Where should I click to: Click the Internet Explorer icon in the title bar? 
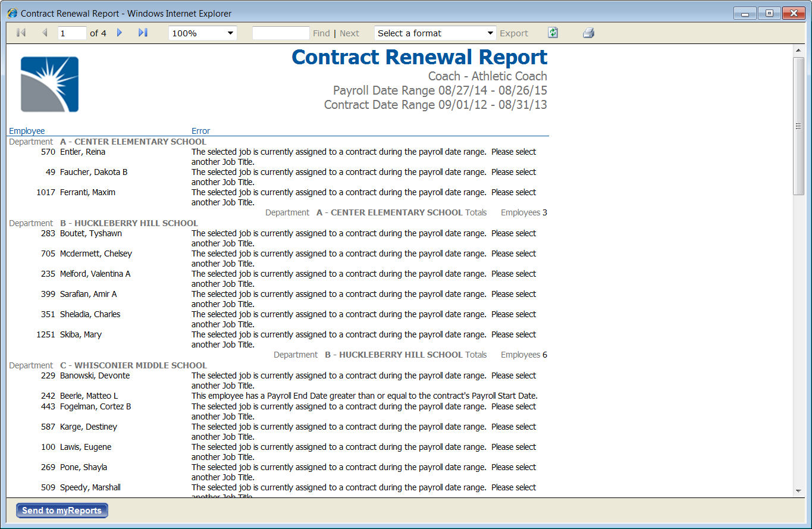[x=12, y=13]
